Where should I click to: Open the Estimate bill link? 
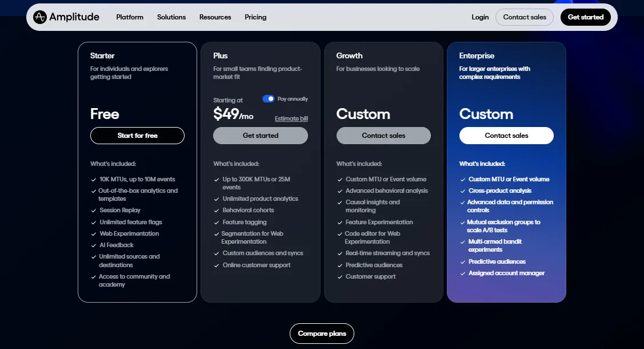[291, 118]
